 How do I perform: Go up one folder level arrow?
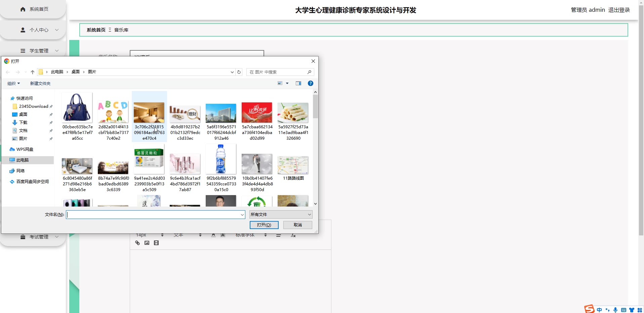pyautogui.click(x=33, y=72)
